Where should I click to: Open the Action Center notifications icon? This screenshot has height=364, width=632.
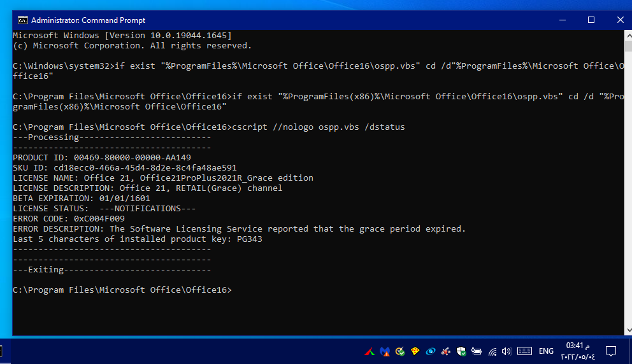pos(611,351)
